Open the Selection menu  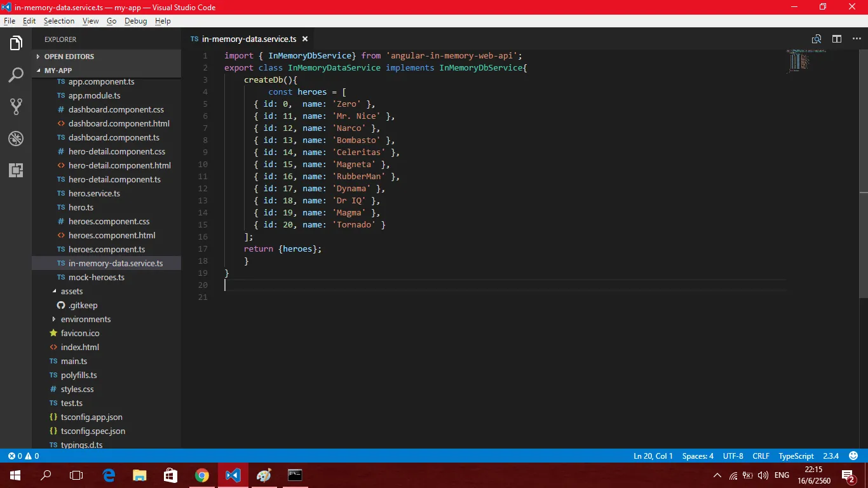pyautogui.click(x=59, y=21)
